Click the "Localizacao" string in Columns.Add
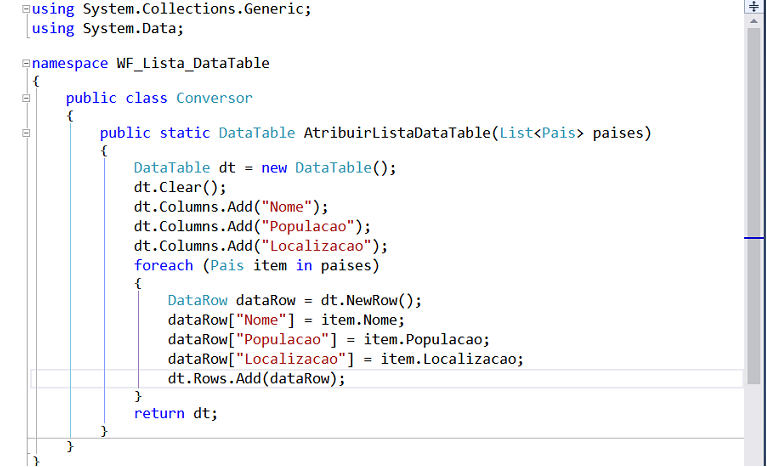This screenshot has height=467, width=767. click(316, 246)
